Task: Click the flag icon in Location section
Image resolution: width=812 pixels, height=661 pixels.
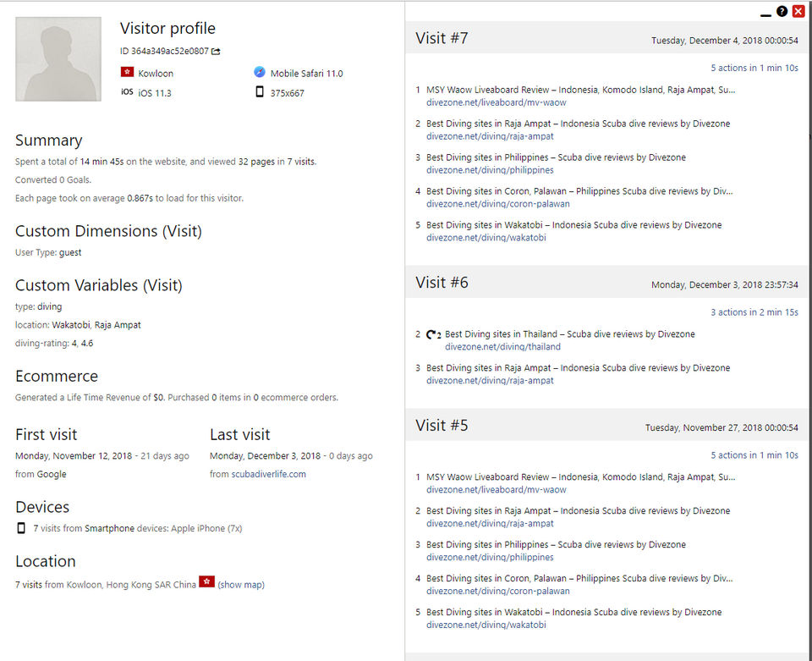Action: click(x=206, y=582)
